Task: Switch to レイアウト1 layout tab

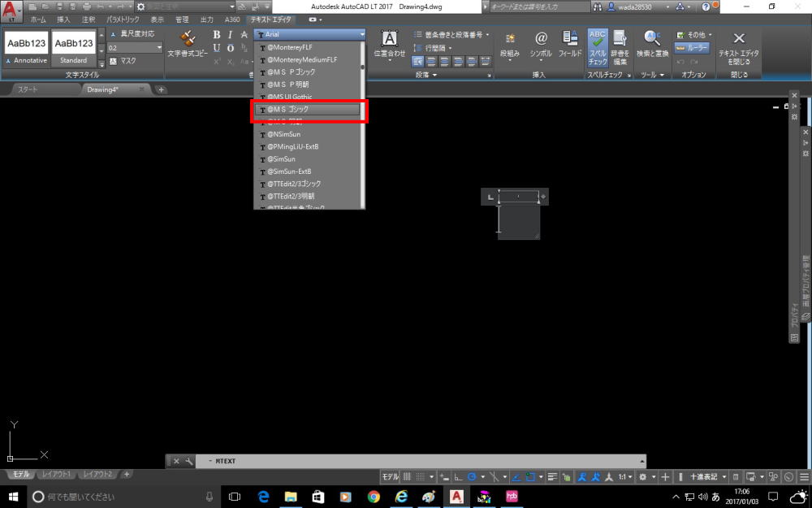Action: (56, 475)
